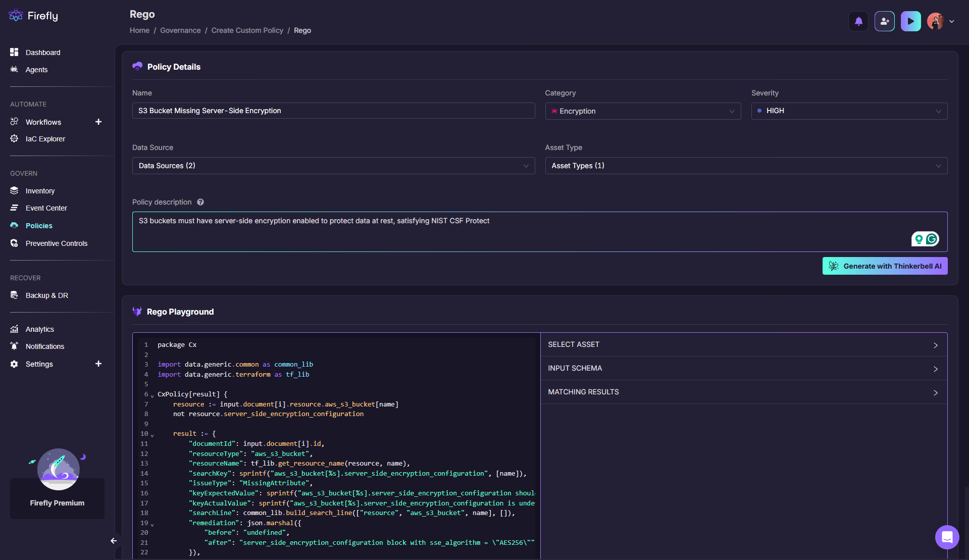
Task: Click into the Policy description textarea
Action: coord(540,232)
